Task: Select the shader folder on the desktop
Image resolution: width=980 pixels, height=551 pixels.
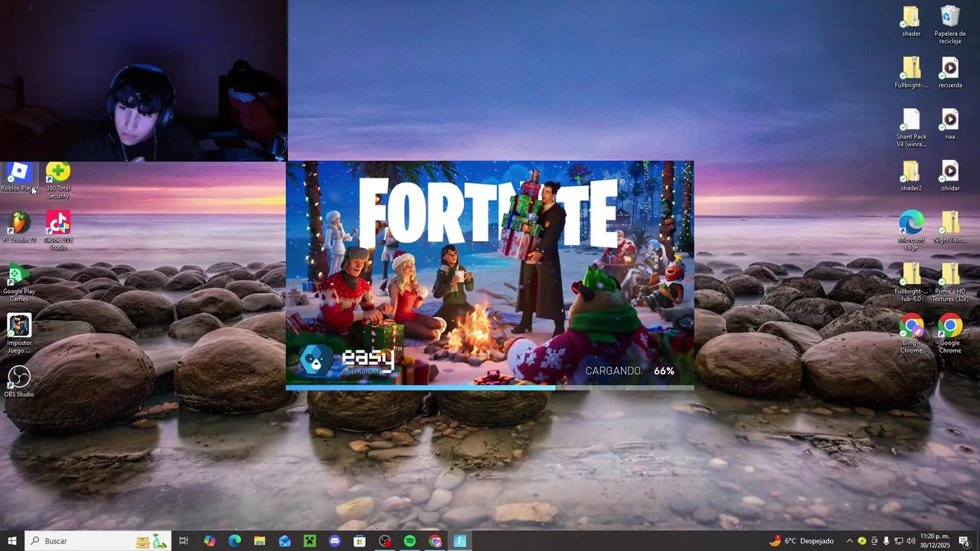Action: pyautogui.click(x=911, y=21)
